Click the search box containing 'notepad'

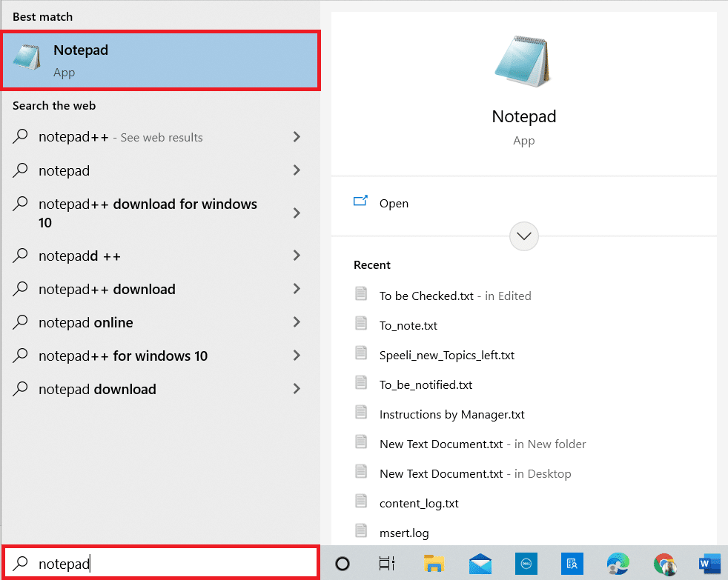point(161,563)
